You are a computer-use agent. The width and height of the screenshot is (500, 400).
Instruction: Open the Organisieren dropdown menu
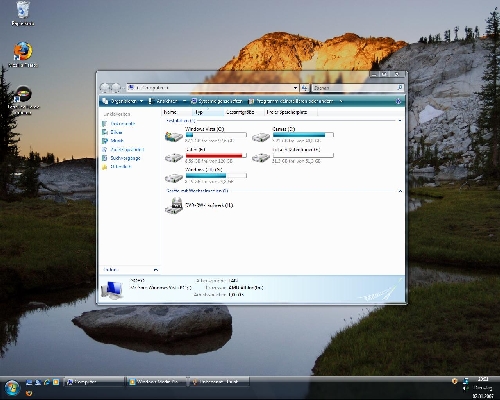point(123,101)
